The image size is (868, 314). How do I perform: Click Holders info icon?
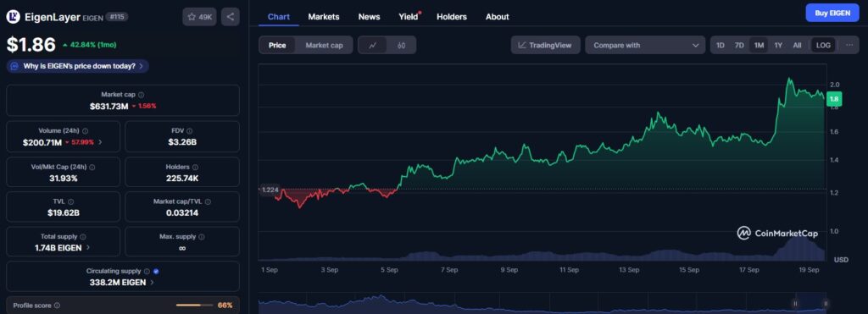click(x=196, y=167)
